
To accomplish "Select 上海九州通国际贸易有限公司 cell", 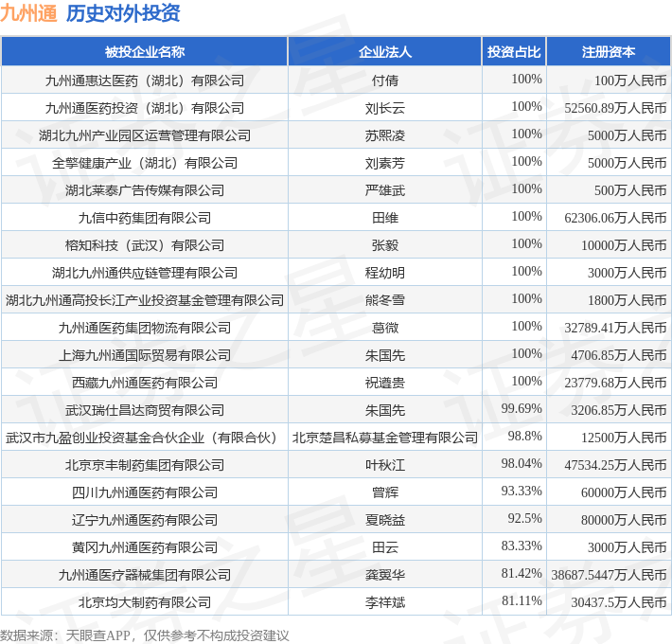I will point(145,354).
